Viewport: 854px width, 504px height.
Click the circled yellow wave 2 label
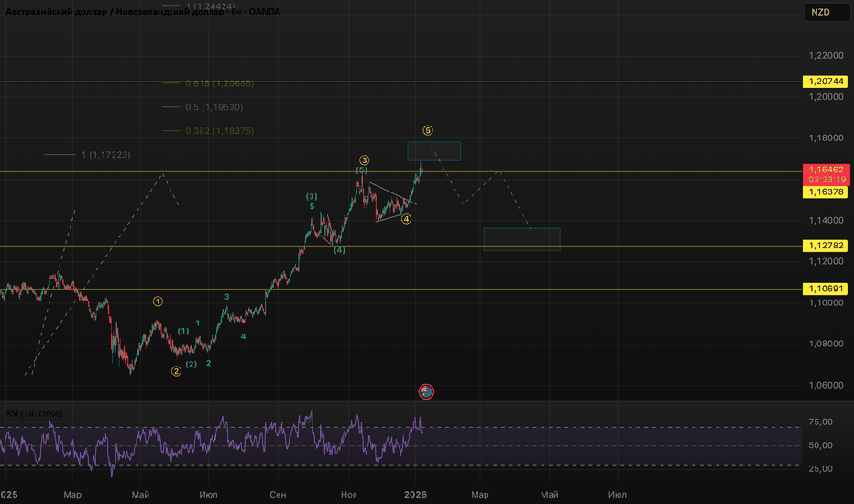click(x=177, y=371)
